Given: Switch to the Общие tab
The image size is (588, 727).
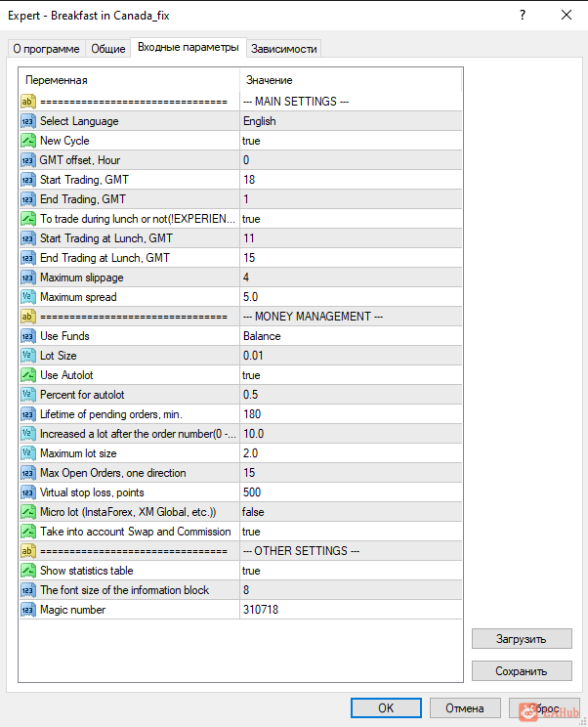Looking at the screenshot, I should click(108, 49).
